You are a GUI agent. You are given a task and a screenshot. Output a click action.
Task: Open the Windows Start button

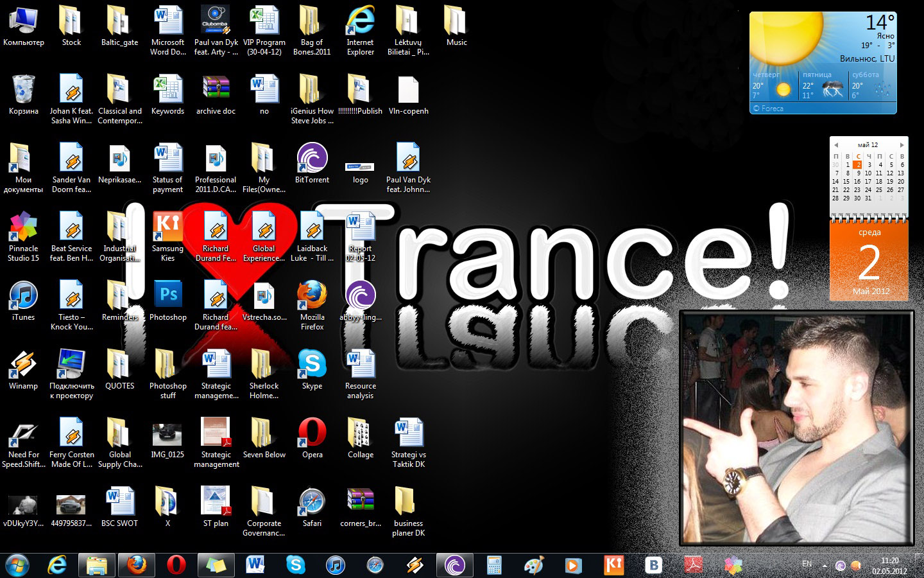(x=17, y=565)
